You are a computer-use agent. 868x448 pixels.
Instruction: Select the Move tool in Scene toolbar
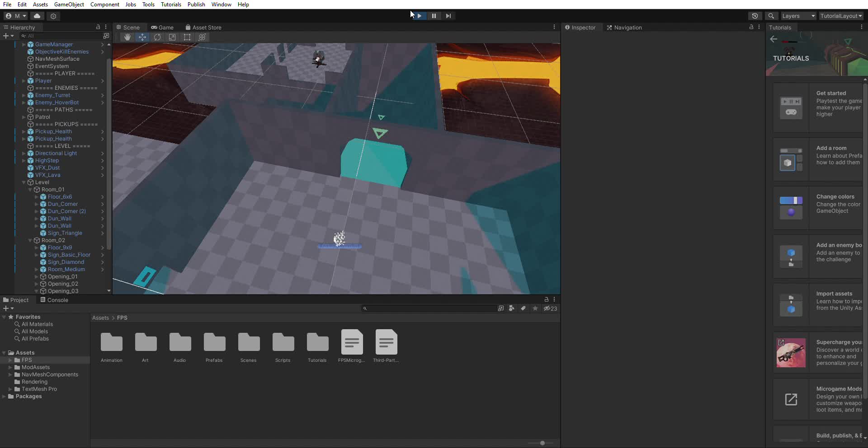(142, 37)
